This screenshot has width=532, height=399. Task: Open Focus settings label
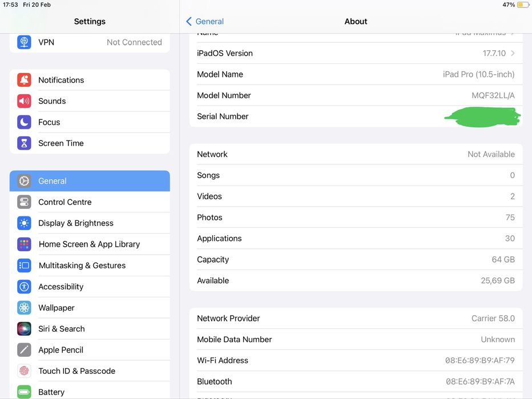[49, 122]
